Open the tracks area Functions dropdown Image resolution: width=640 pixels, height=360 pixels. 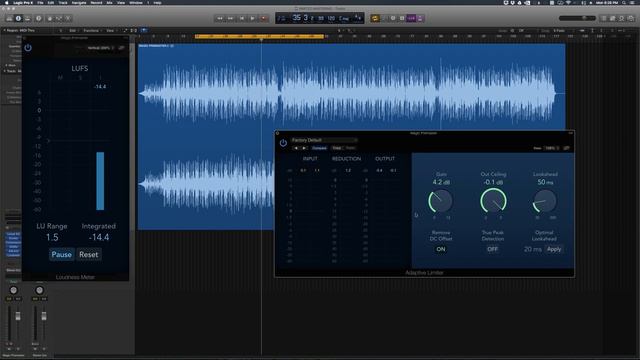coord(92,30)
